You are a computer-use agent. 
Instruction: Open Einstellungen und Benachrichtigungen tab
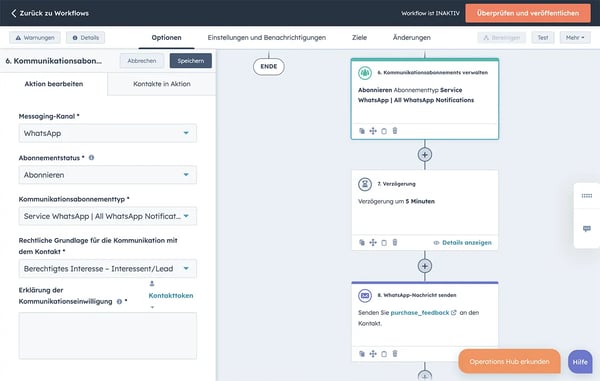click(267, 37)
